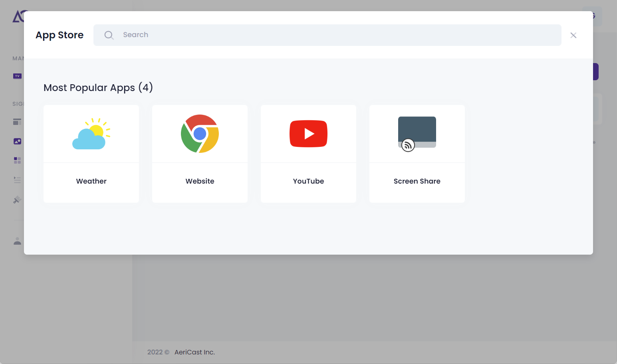Click the Search field in App Store
Viewport: 617px width, 364px height.
[327, 35]
